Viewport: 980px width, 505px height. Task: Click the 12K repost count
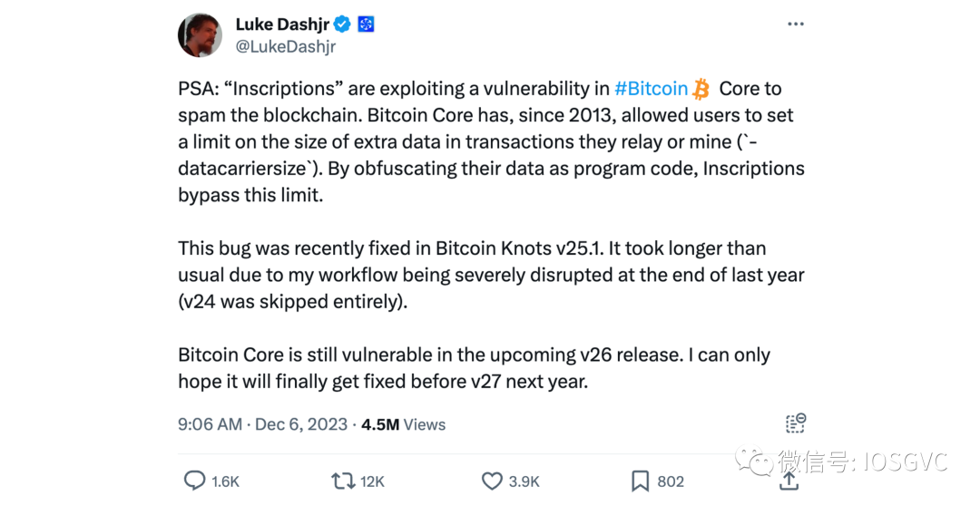pos(372,481)
